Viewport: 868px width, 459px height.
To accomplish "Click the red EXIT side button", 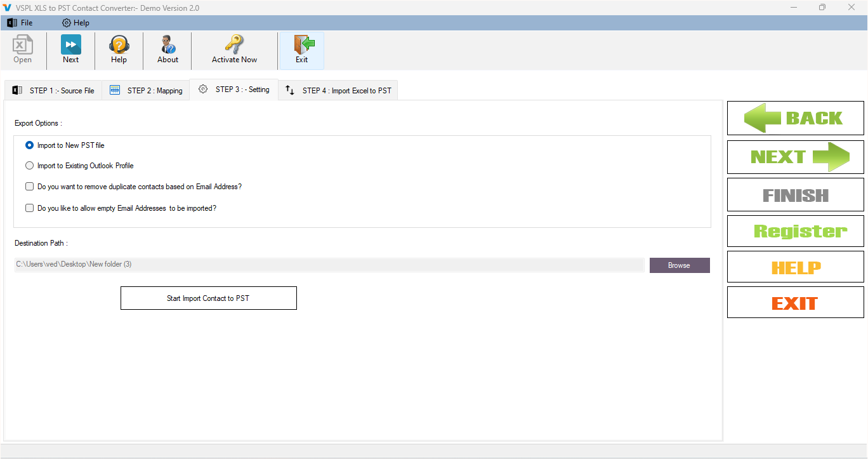I will [796, 303].
